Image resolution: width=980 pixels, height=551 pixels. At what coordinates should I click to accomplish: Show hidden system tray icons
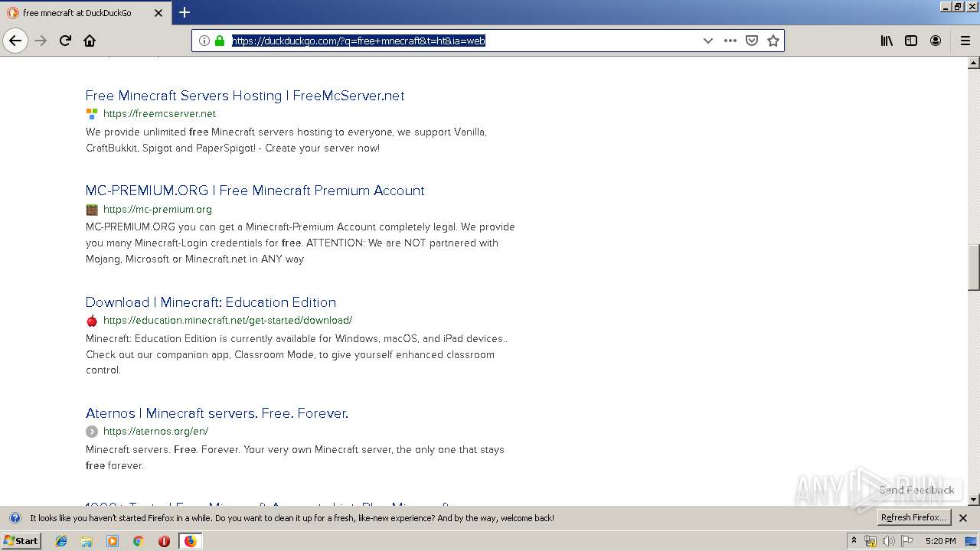coord(854,541)
